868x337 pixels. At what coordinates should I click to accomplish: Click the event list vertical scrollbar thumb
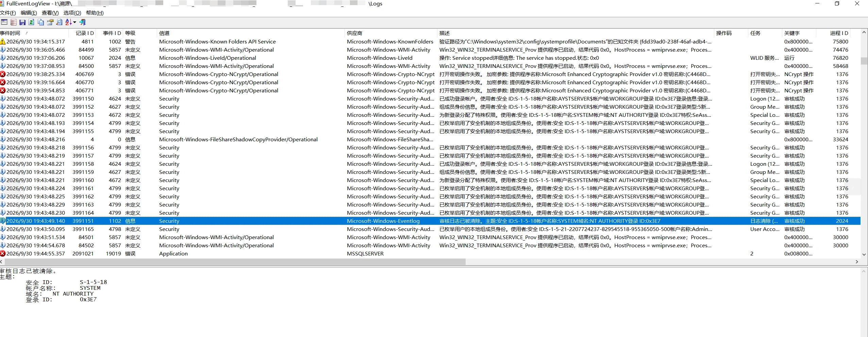point(864,61)
